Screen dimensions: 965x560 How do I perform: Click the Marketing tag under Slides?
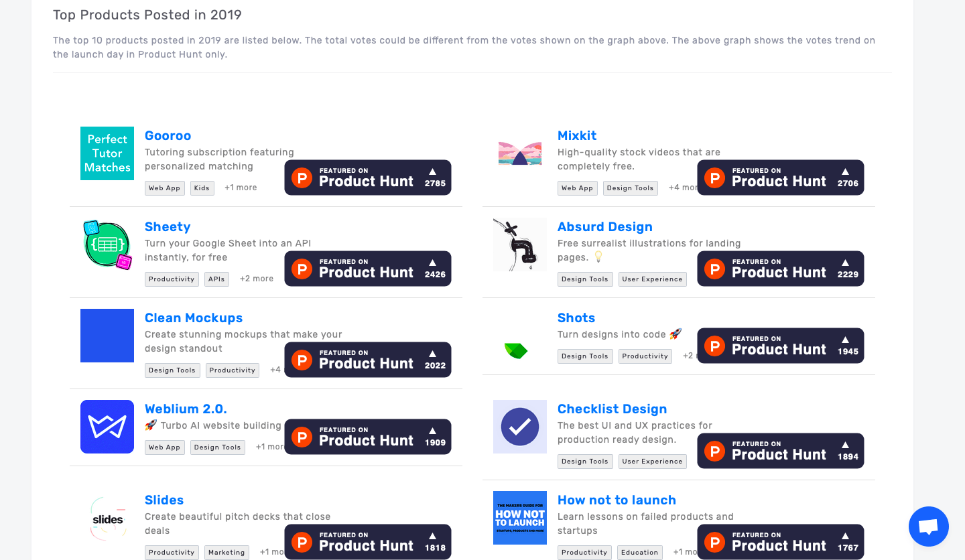(227, 553)
